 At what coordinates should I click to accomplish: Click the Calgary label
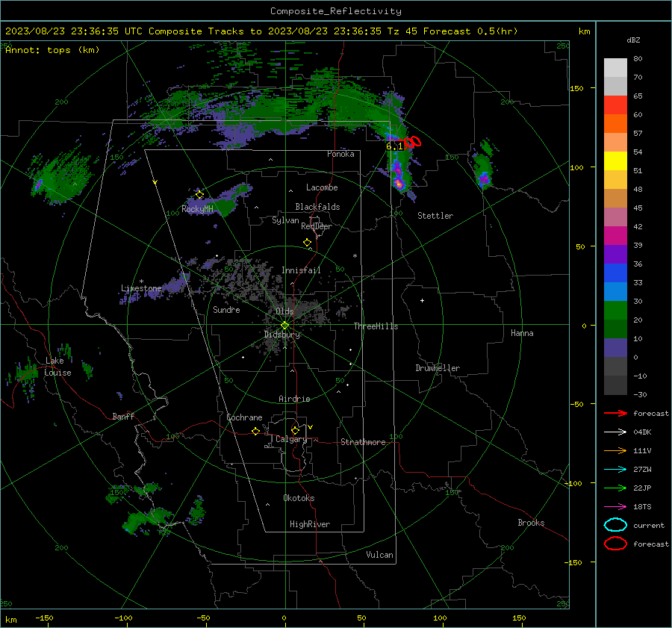pyautogui.click(x=291, y=439)
